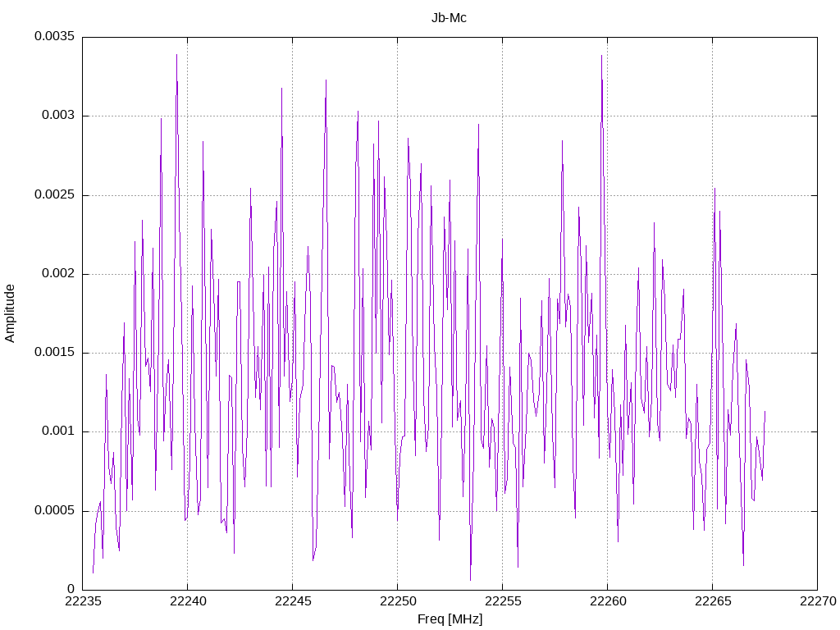Click the 0.0015 y-axis tick label

click(x=55, y=353)
